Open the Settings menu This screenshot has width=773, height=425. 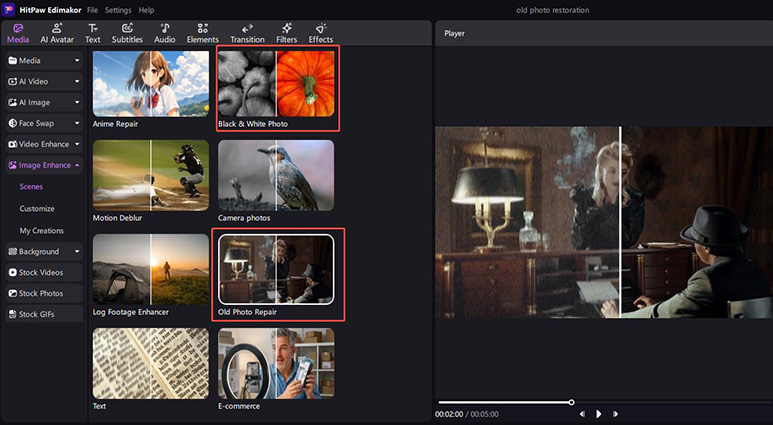click(x=118, y=10)
